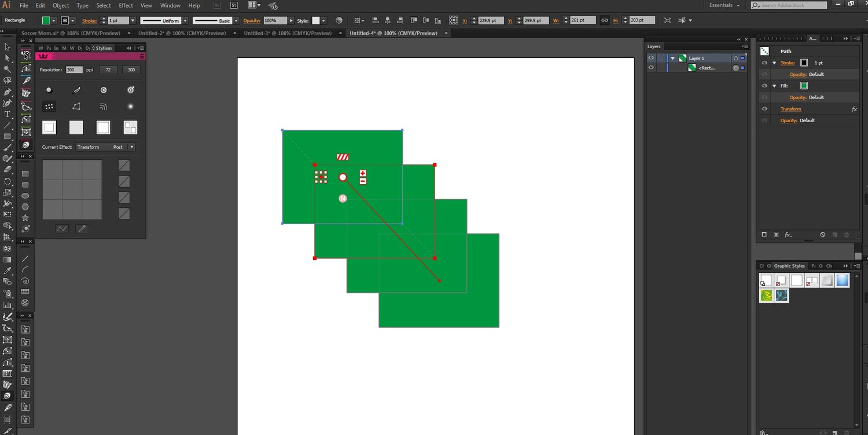Set resolution preset to 300 ppi button
This screenshot has height=435, width=868.
click(x=131, y=70)
